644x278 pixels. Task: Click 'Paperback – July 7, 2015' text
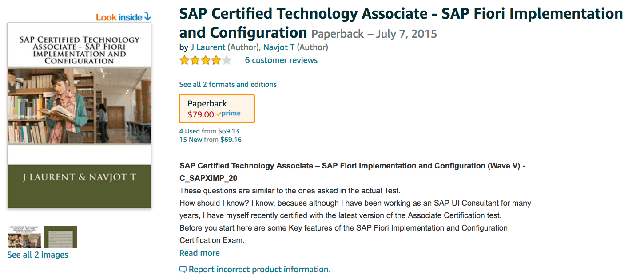[374, 34]
